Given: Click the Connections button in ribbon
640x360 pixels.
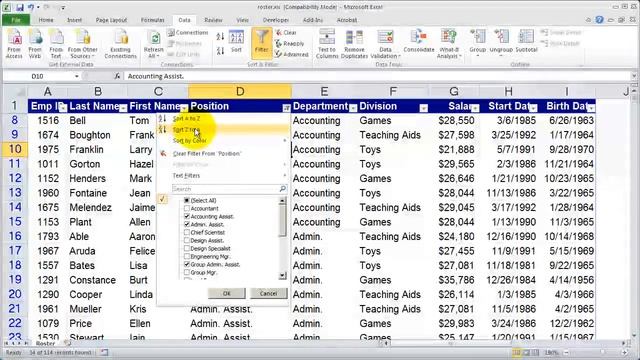Looking at the screenshot, I should click(x=188, y=32).
